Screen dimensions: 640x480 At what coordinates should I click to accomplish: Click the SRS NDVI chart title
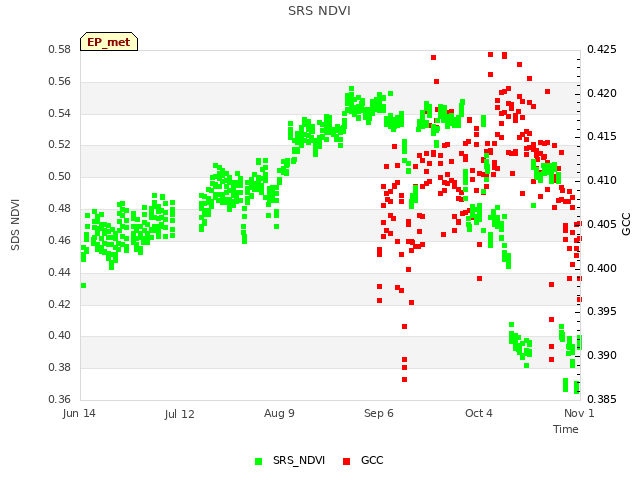[x=319, y=11]
